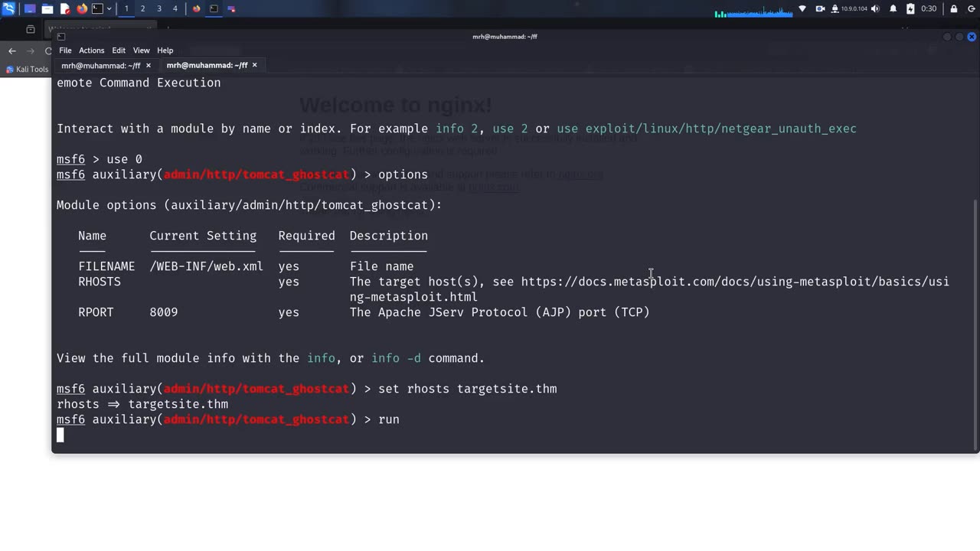Switch to the first mrh@muhammad terminal tab
The height and width of the screenshot is (551, 980).
[100, 65]
